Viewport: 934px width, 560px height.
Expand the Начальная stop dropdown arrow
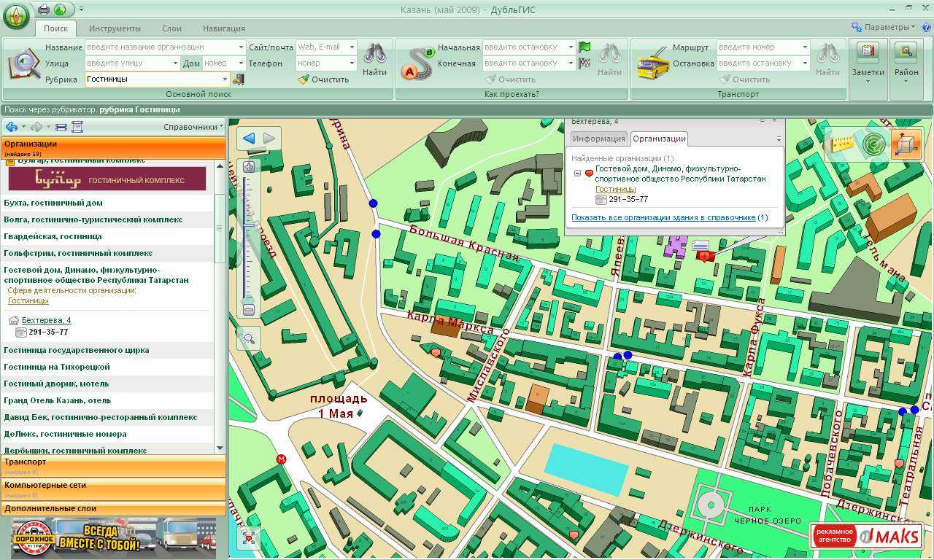click(x=571, y=47)
